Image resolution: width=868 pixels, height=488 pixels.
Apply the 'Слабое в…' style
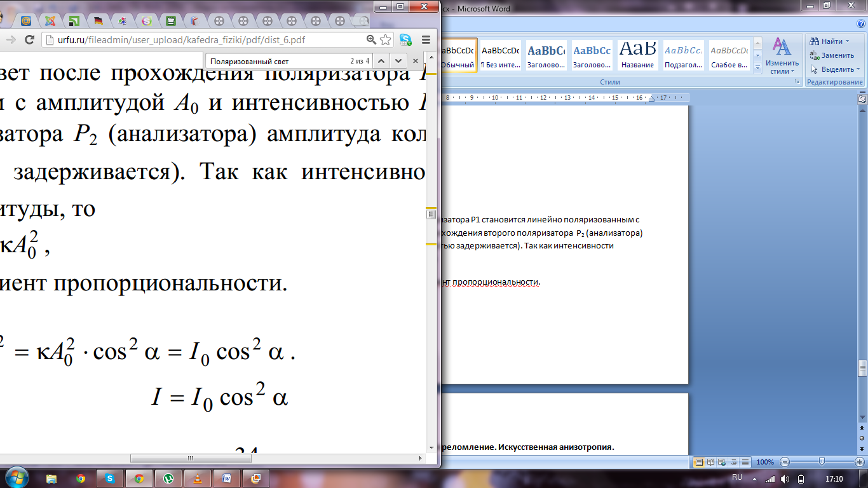[x=729, y=56]
